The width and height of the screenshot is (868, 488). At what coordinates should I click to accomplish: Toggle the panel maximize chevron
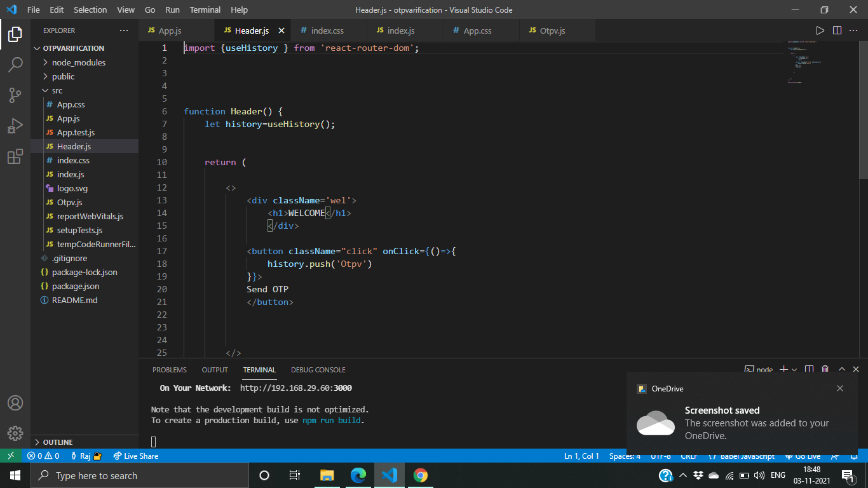point(841,369)
